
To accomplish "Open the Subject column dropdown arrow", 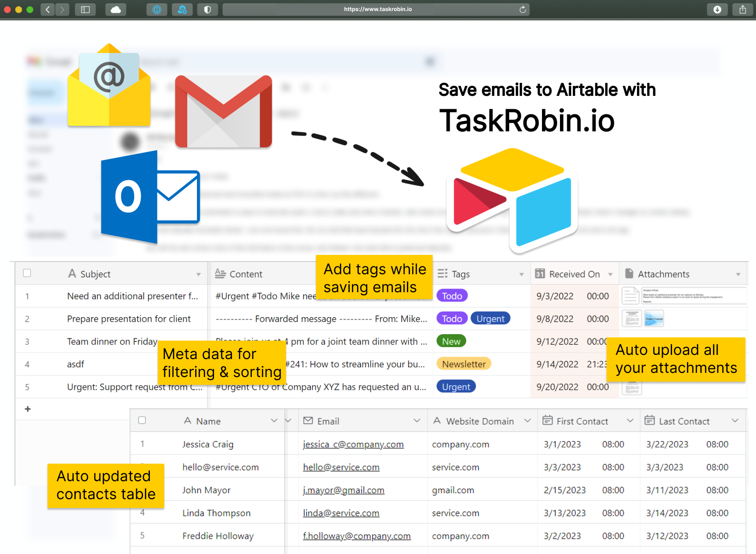I will [198, 275].
